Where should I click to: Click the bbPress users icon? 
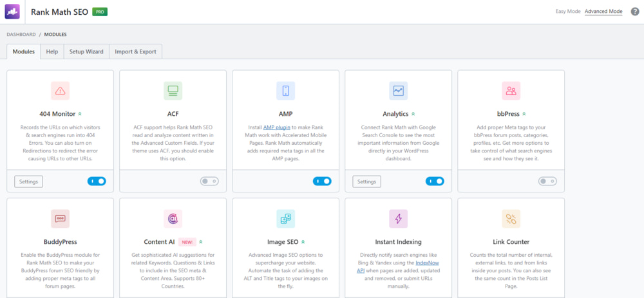(511, 91)
